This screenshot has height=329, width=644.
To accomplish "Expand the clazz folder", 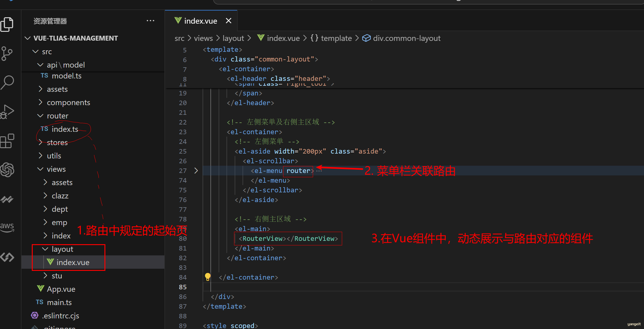I will (x=45, y=195).
